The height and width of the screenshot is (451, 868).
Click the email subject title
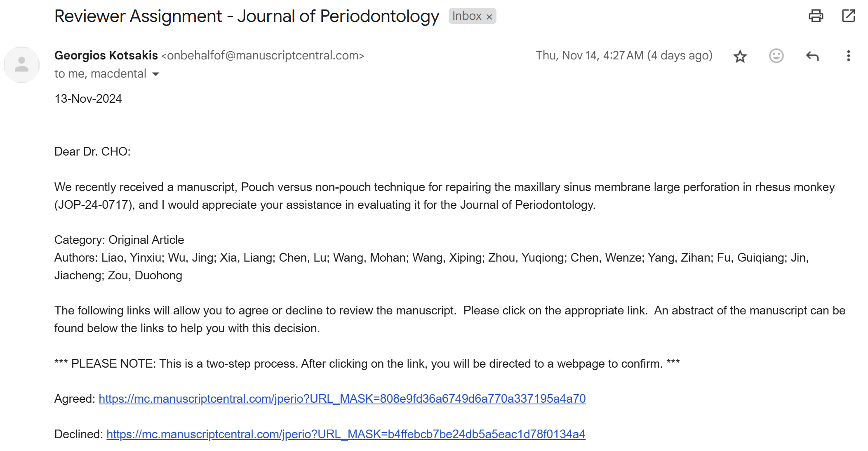pyautogui.click(x=247, y=16)
